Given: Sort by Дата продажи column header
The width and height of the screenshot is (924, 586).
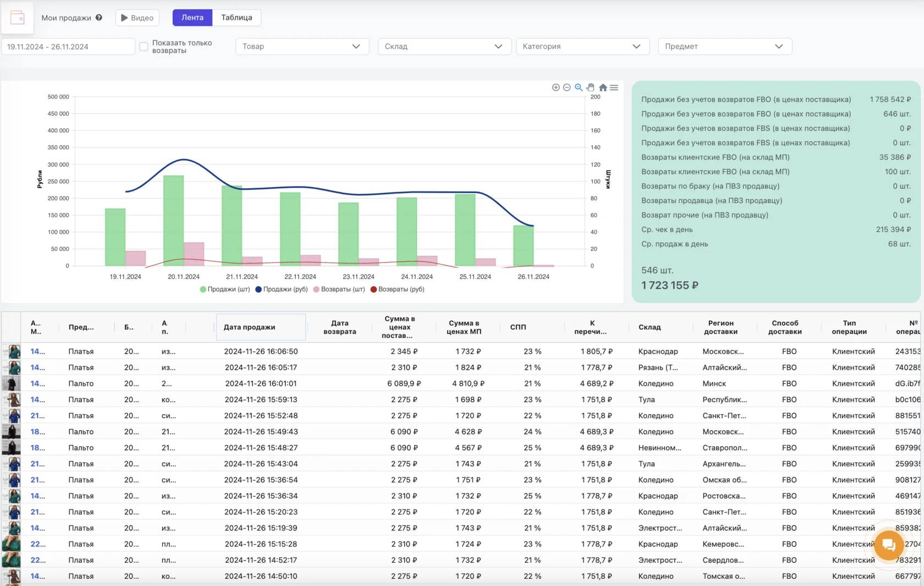Looking at the screenshot, I should [250, 327].
